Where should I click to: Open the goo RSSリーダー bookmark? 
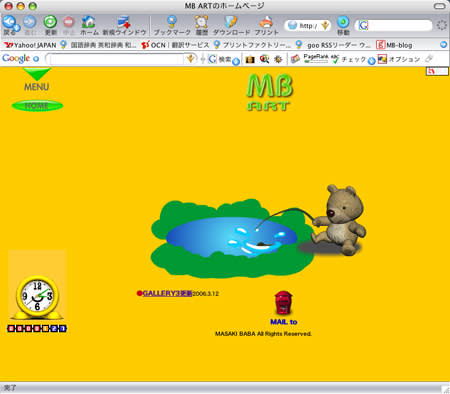pos(333,45)
